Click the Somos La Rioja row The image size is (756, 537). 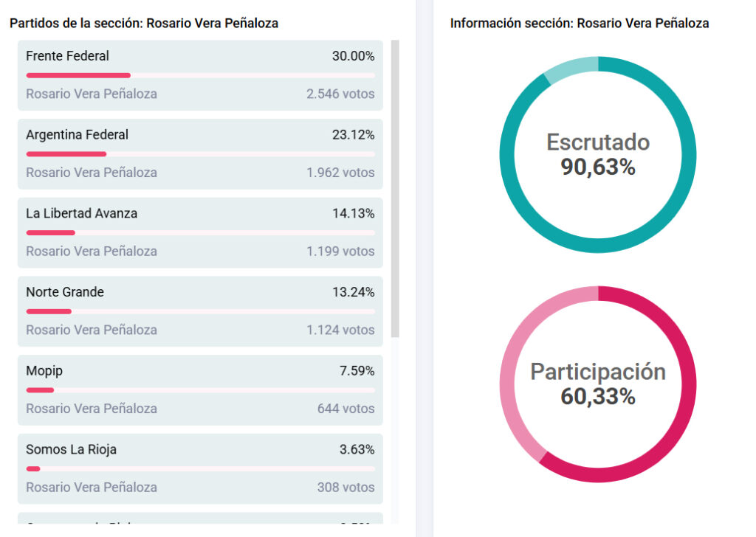pos(200,468)
